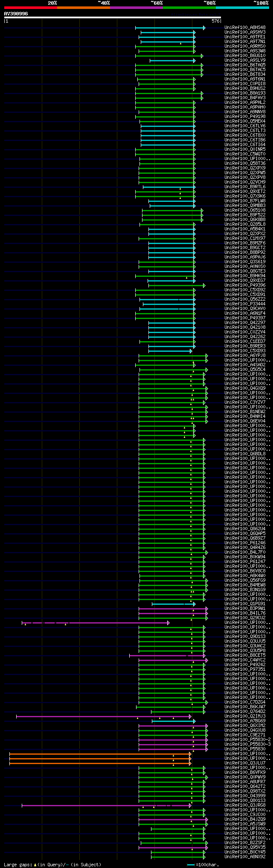Open the UniRef100_C1EED7 hit
The width and height of the screenshot is (273, 868).
point(245,342)
